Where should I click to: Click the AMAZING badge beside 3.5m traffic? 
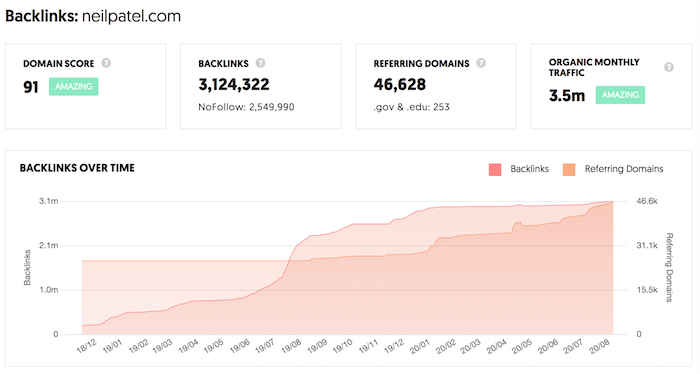point(620,95)
